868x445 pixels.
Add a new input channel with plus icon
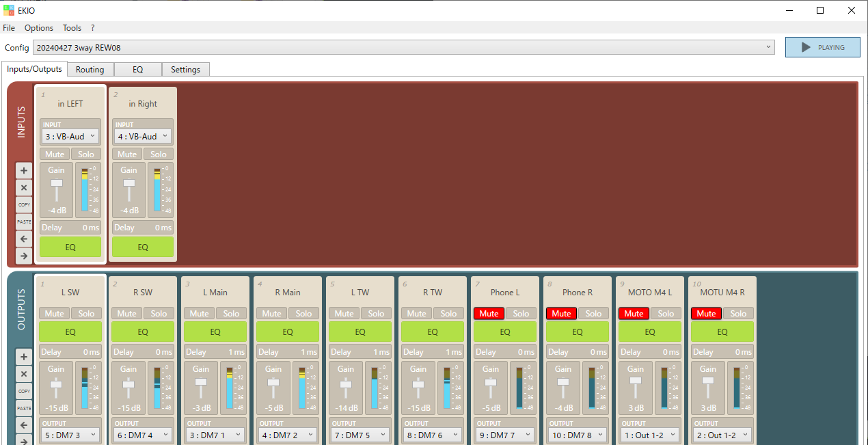pyautogui.click(x=24, y=171)
